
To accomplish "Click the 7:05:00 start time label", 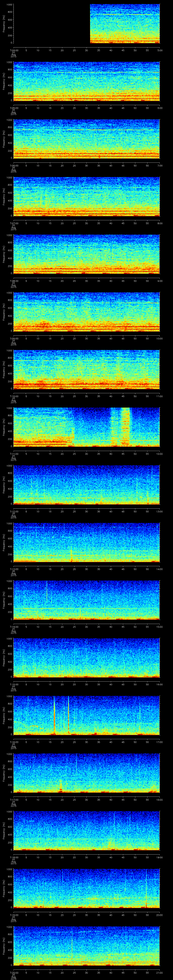I will coord(14,108).
